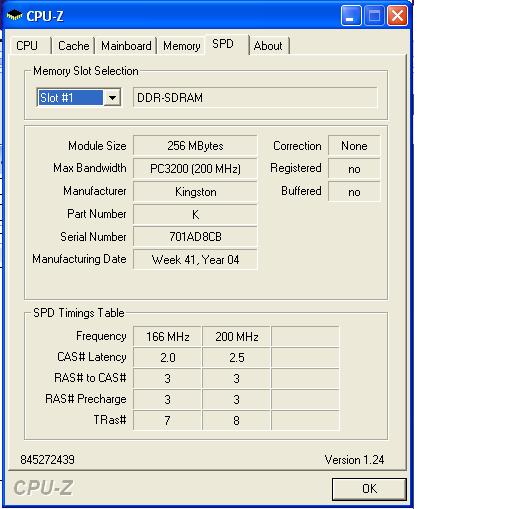Click the PC3200 max bandwidth field
Image resolution: width=512 pixels, height=509 pixels.
tap(195, 169)
